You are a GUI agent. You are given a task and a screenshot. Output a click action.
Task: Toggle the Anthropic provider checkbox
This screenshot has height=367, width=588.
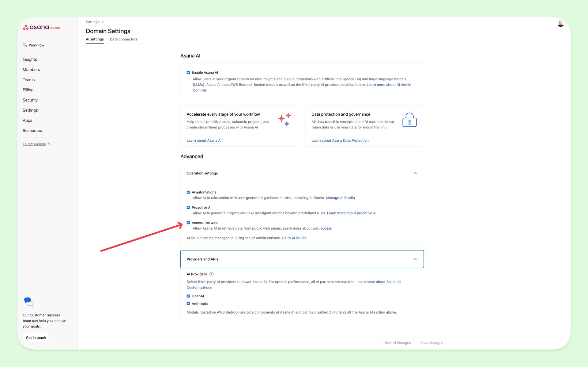point(188,304)
